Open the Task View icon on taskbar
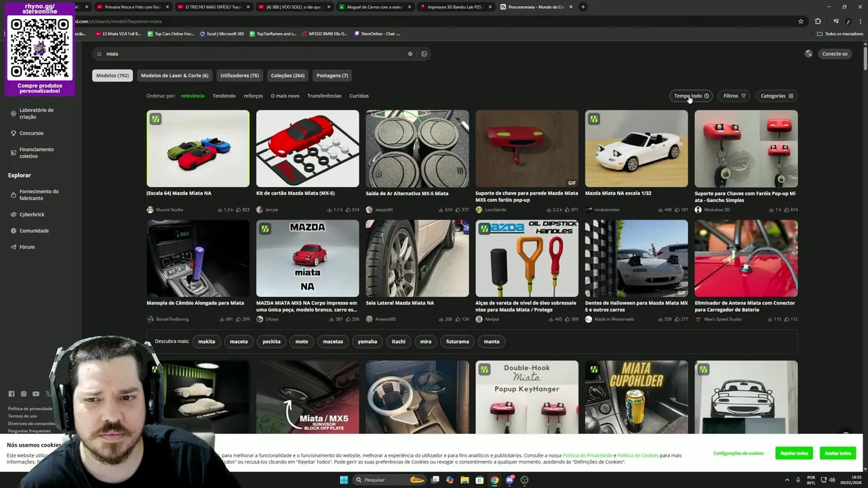The width and height of the screenshot is (868, 488). (x=435, y=480)
